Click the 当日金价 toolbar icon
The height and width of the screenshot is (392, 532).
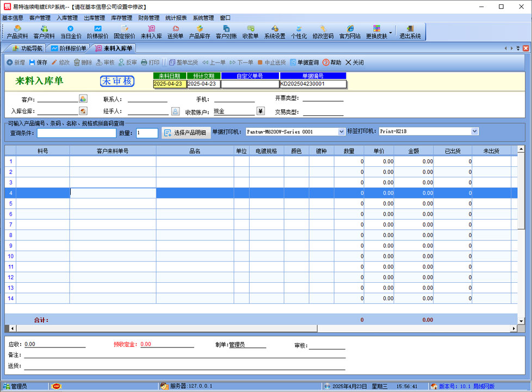(x=71, y=32)
